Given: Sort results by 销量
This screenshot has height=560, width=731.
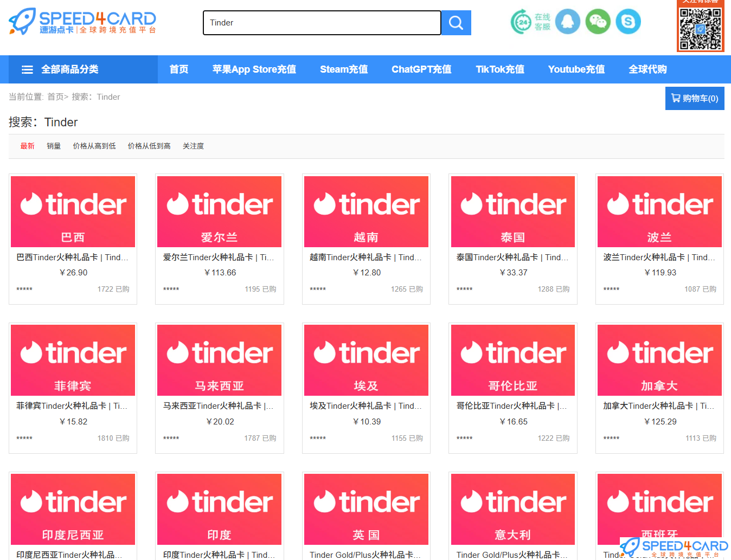Looking at the screenshot, I should tap(54, 146).
